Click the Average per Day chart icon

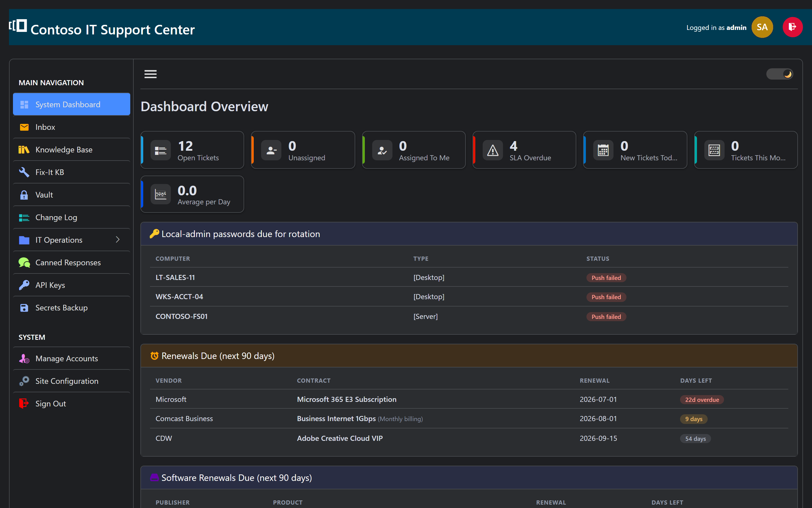click(x=160, y=194)
